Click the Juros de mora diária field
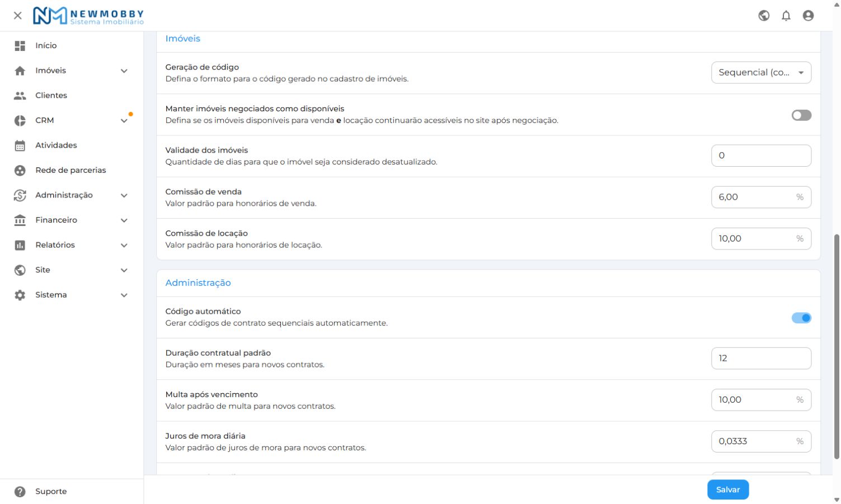 (761, 441)
